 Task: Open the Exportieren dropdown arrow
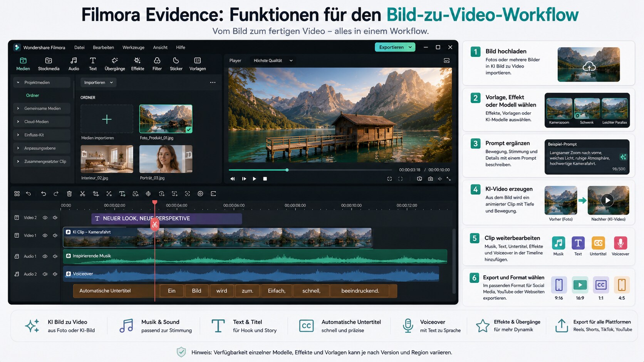click(x=410, y=47)
